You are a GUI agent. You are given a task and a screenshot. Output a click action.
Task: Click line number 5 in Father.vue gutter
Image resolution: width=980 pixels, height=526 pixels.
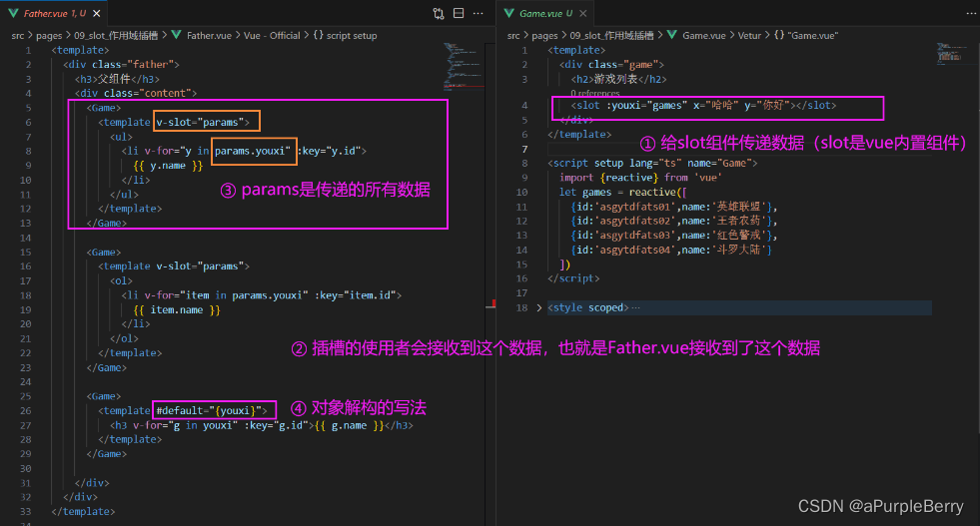(28, 108)
